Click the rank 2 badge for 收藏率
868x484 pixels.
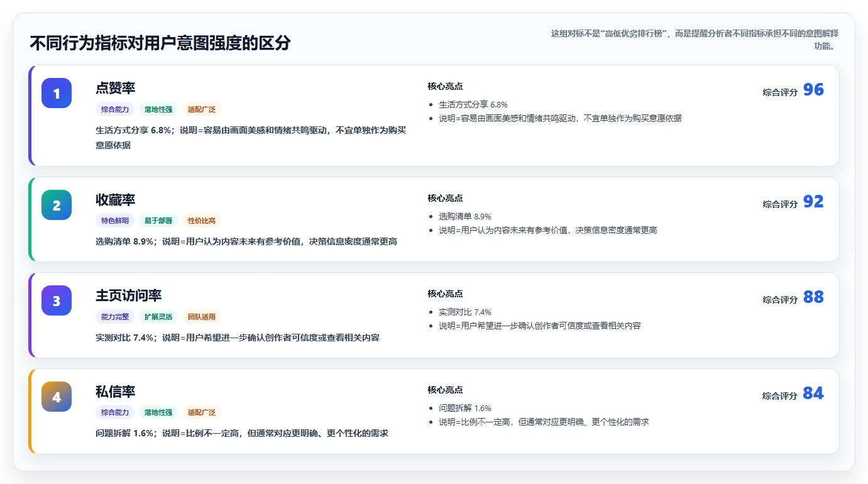coord(57,205)
